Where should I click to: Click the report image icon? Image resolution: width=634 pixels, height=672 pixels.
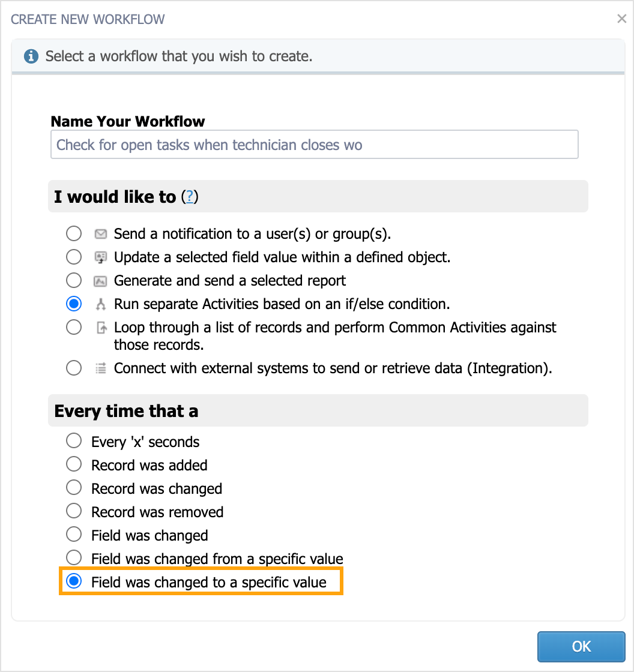click(100, 281)
